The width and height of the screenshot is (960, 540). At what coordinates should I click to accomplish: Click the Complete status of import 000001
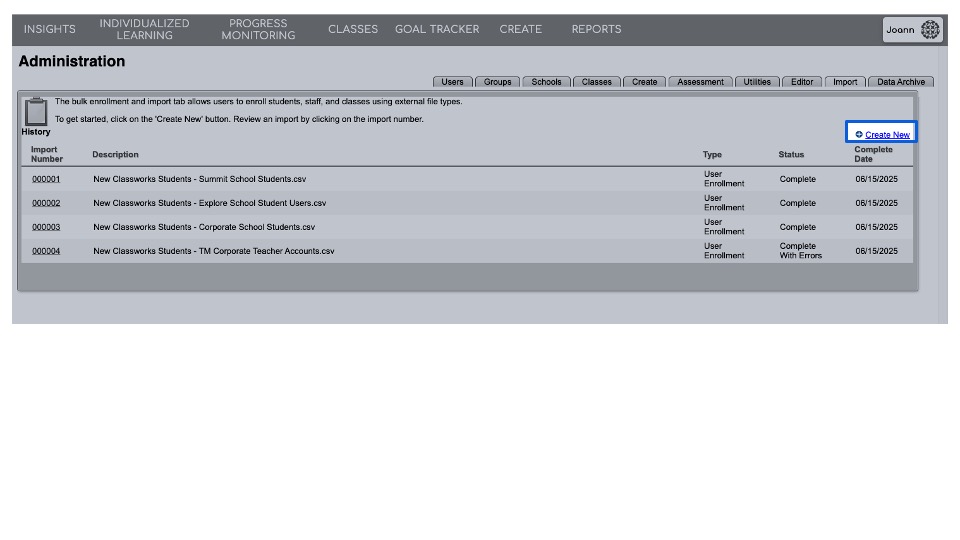point(797,179)
